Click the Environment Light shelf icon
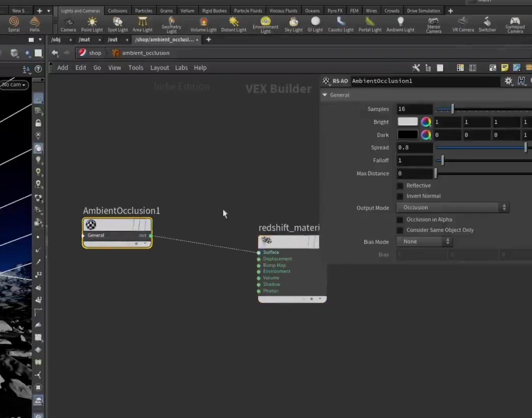This screenshot has width=532, height=418. pos(265,25)
